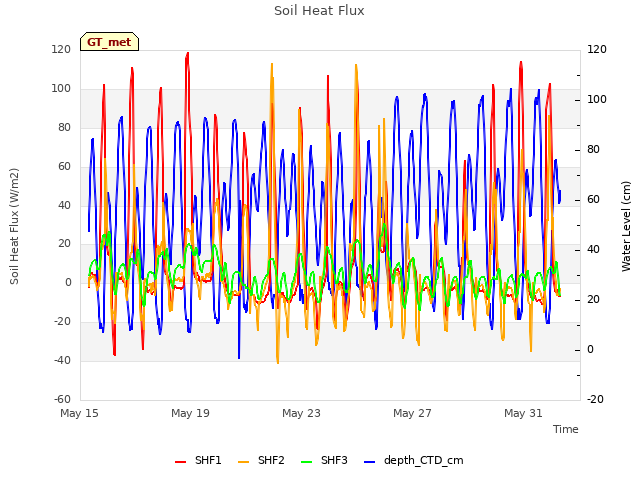Viewport: 640px width, 480px height.
Task: Toggle the SHF3 legend entry
Action: click(324, 460)
